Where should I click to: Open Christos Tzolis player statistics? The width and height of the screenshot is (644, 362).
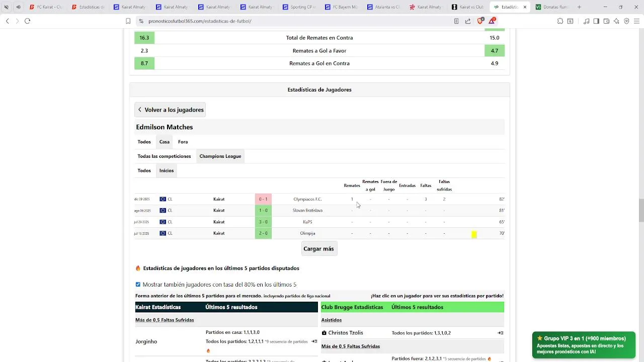(x=346, y=333)
